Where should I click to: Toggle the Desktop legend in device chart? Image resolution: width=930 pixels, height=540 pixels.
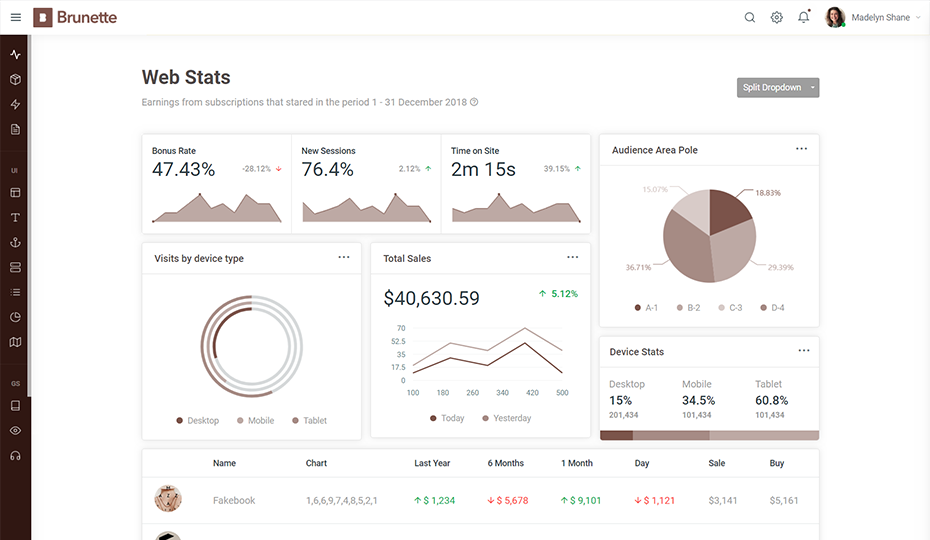click(198, 420)
